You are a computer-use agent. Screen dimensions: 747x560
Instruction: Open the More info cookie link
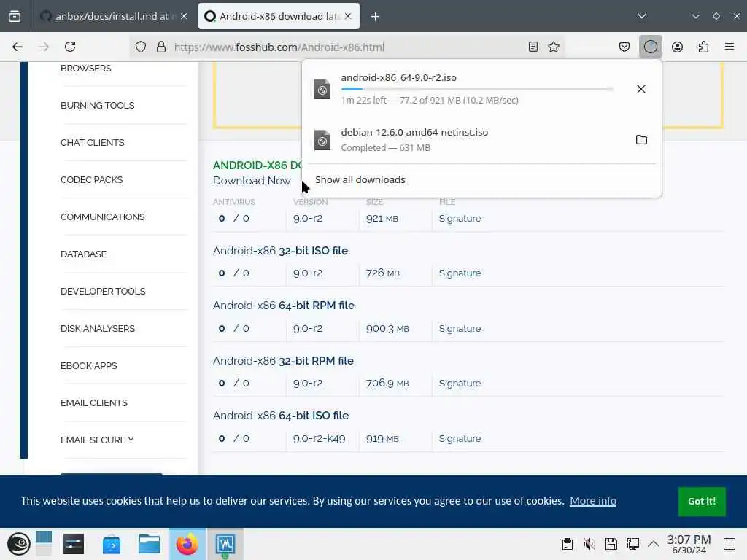tap(592, 500)
